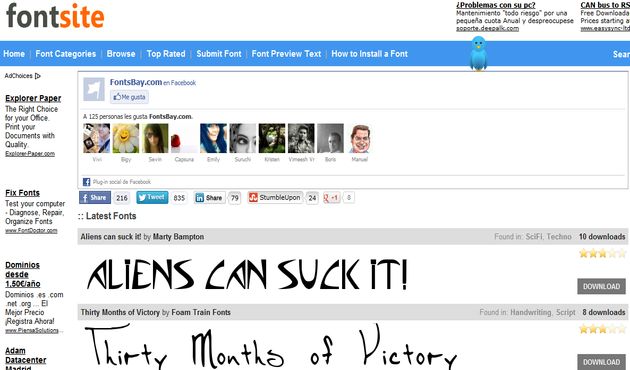Download the Aliens can suck it! font
This screenshot has height=370, width=630.
(601, 286)
